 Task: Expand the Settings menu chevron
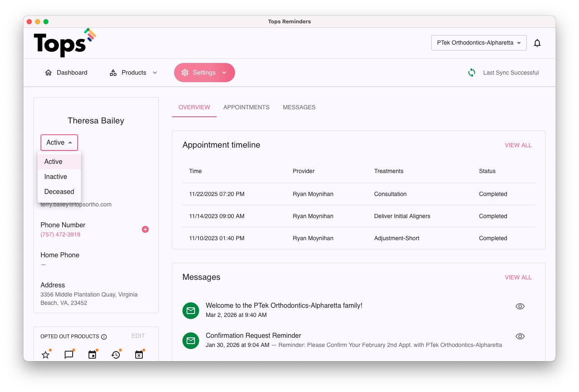(224, 73)
